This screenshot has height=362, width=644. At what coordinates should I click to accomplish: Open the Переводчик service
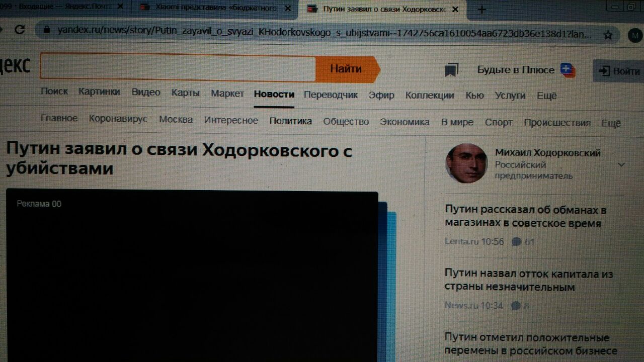[x=331, y=95]
